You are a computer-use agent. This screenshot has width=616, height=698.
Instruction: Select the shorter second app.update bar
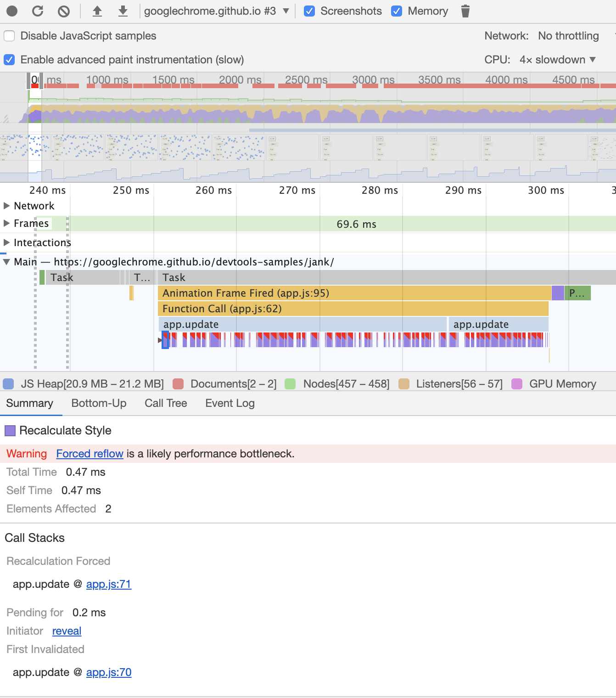(498, 324)
